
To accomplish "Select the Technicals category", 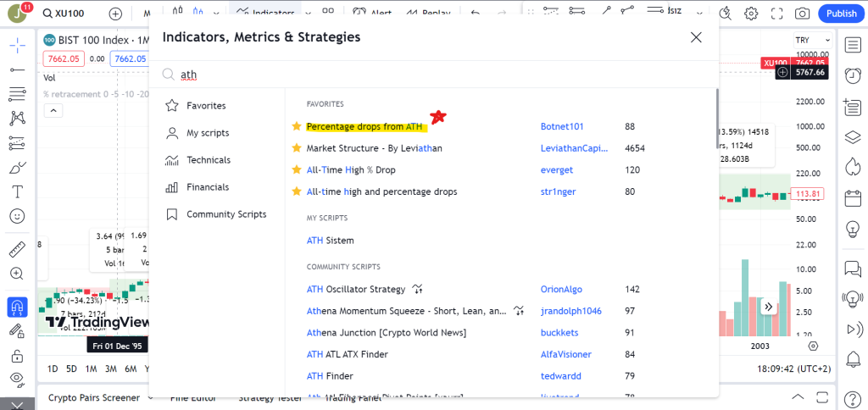I will 209,160.
